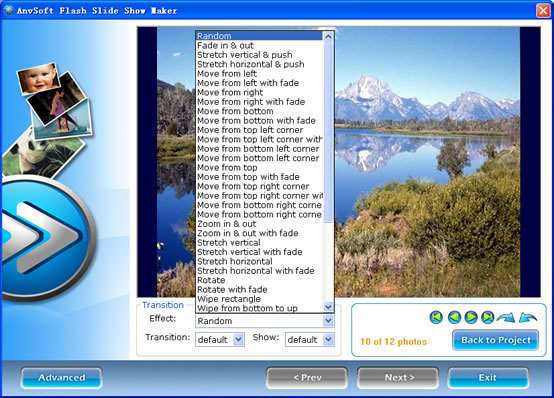The image size is (554, 398).
Task: Select Move from right with fade
Action: (259, 102)
